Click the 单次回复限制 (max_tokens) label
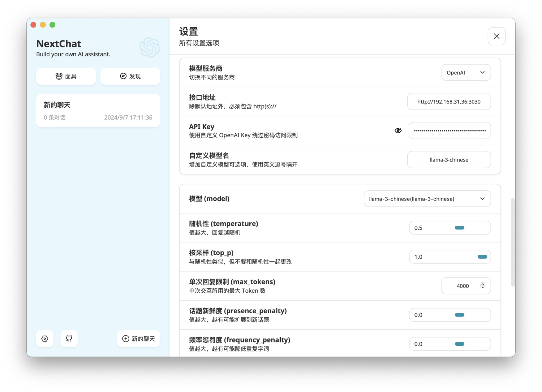542x392 pixels. [232, 282]
